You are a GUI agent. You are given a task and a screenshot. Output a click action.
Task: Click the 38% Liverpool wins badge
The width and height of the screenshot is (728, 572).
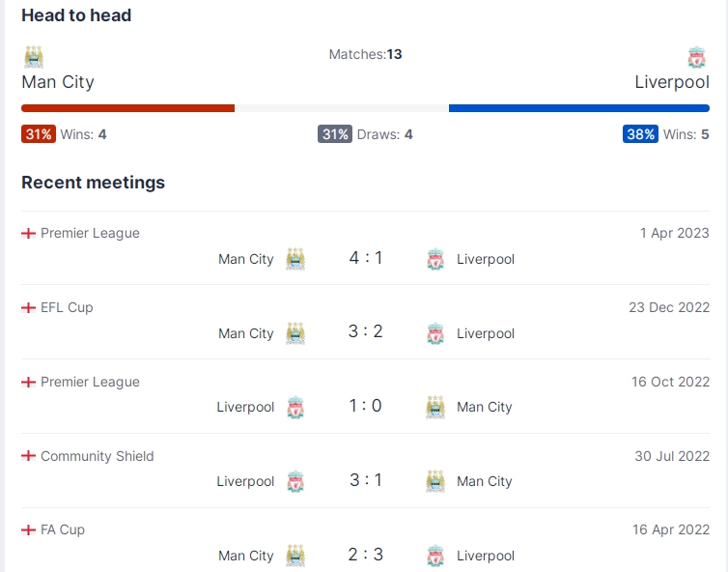640,134
